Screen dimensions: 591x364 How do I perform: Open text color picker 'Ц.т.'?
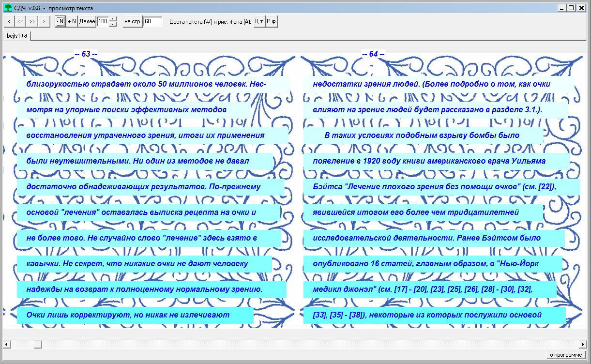point(259,21)
